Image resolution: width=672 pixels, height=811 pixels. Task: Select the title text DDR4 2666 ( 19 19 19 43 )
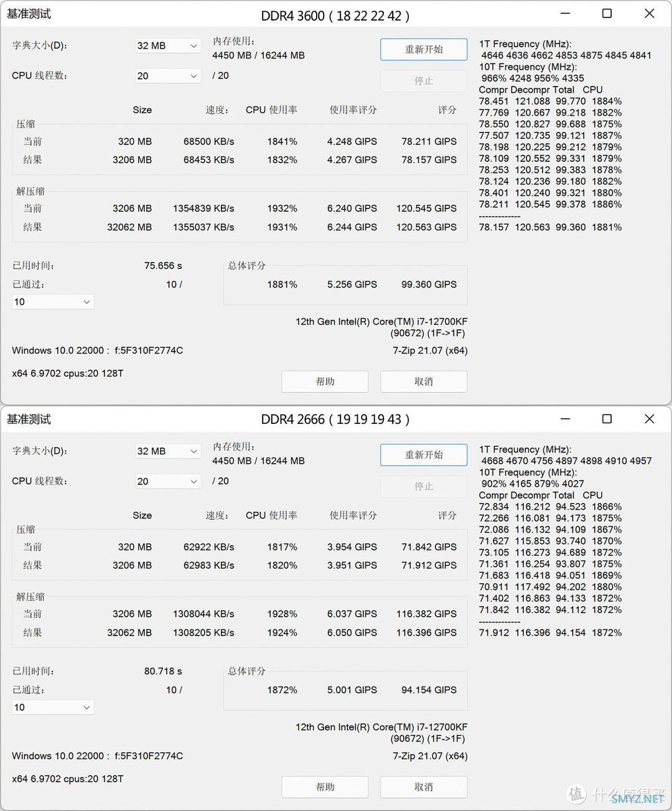[335, 420]
